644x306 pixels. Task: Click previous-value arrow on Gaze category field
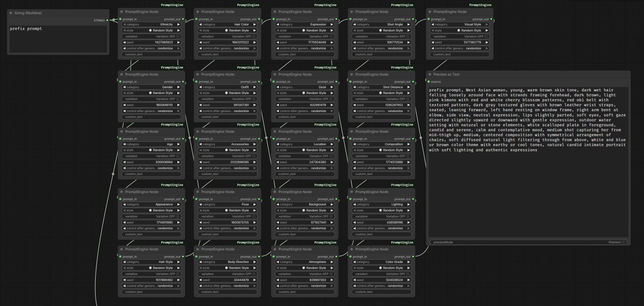[x=277, y=87]
